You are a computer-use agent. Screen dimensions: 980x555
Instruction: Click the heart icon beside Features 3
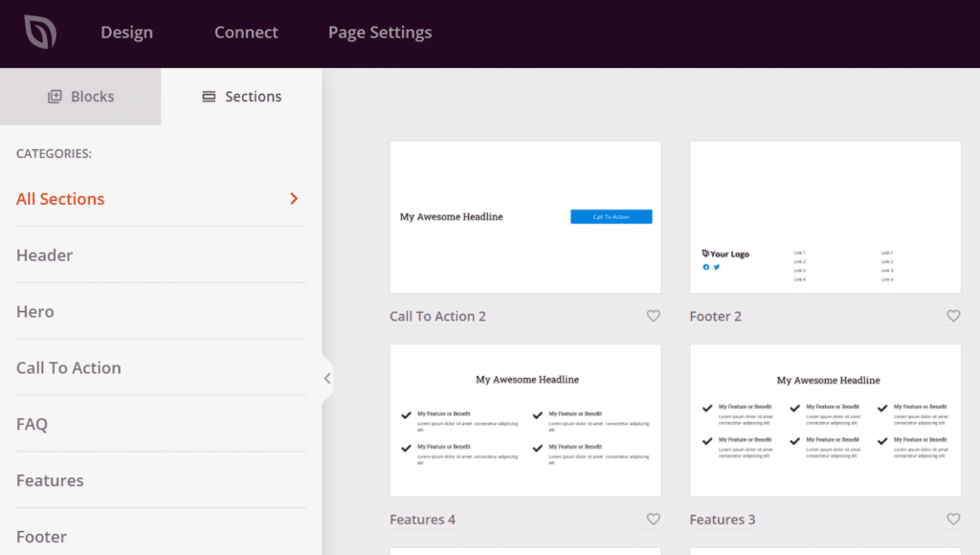pos(953,520)
